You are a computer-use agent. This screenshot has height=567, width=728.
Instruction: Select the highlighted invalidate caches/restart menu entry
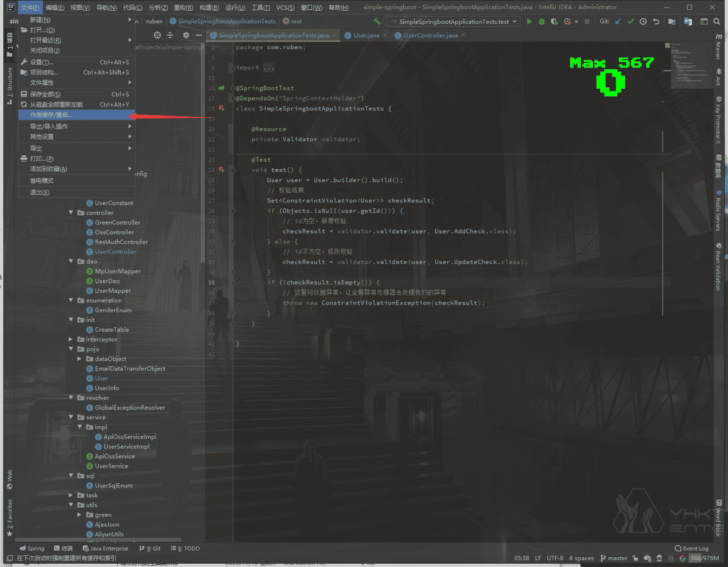[x=51, y=115]
